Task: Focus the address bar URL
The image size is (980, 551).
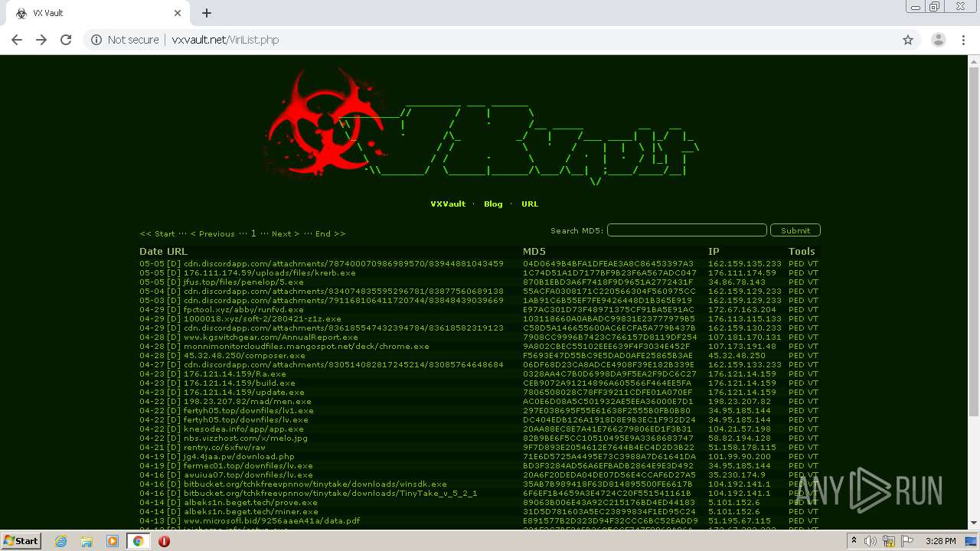Action: [225, 40]
